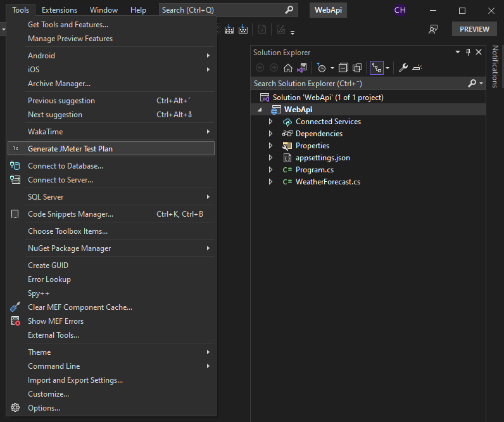Open External Tools...
The height and width of the screenshot is (422, 504).
click(111, 335)
